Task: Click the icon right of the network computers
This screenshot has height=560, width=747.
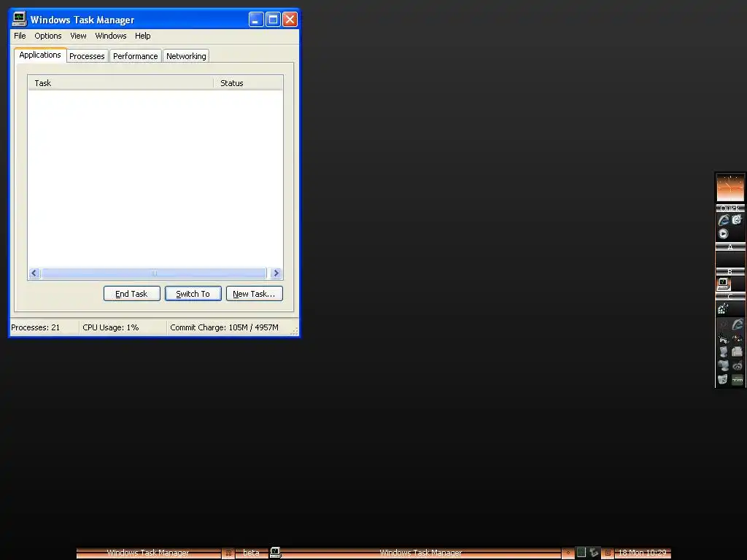Action: point(738,366)
